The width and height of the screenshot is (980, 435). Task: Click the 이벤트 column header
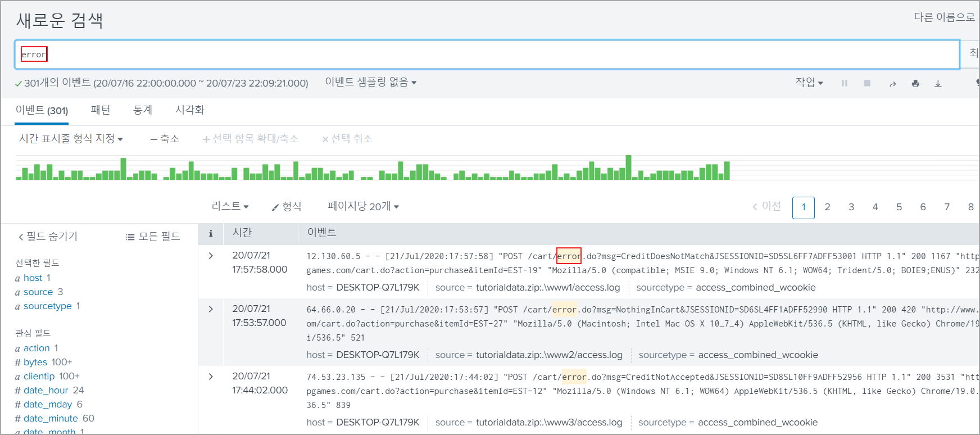click(321, 233)
